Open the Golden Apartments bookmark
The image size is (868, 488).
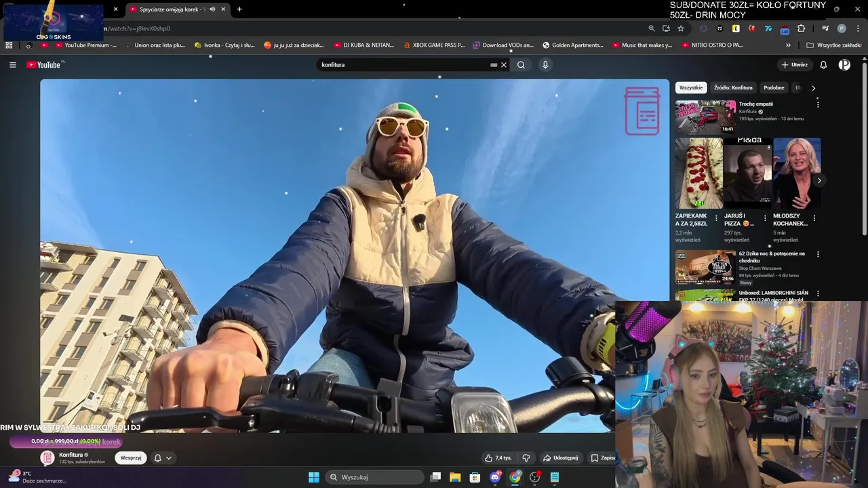(x=573, y=45)
